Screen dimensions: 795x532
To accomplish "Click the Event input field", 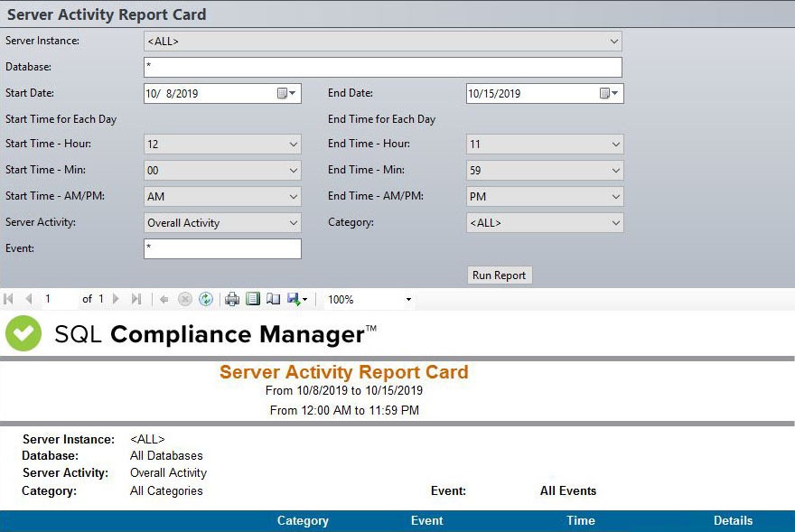I will (222, 248).
